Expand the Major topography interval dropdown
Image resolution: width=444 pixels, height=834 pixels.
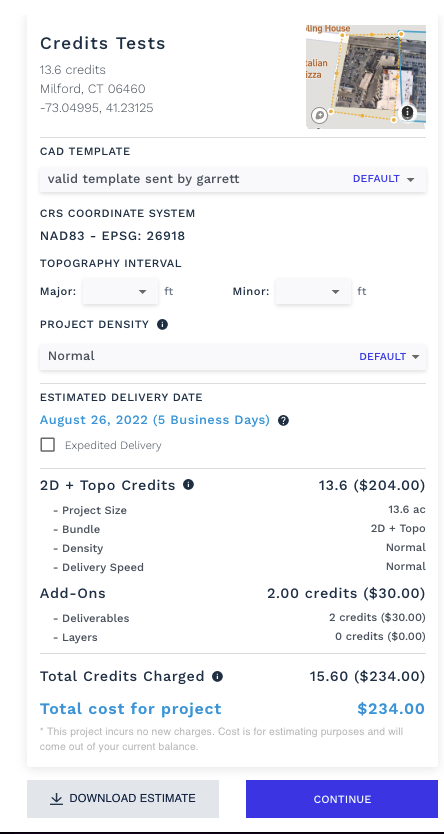[x=120, y=291]
